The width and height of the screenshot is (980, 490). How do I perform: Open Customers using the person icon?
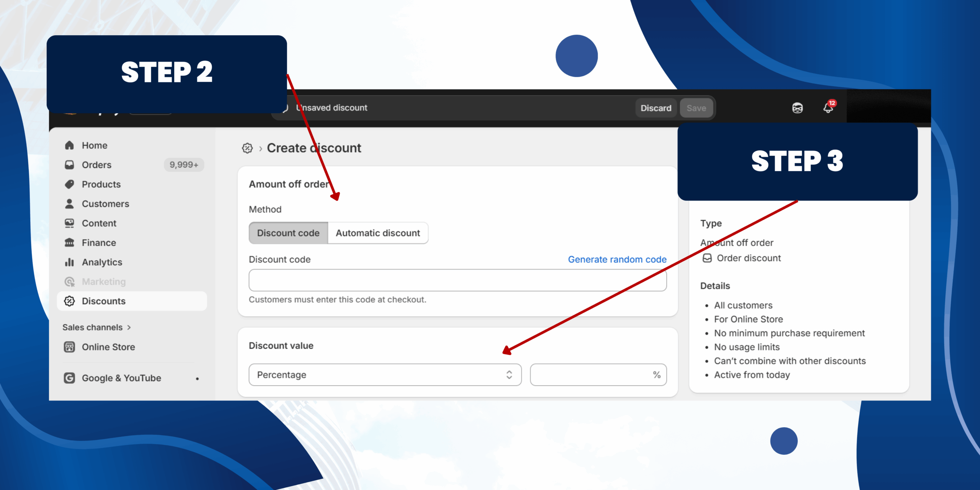pyautogui.click(x=69, y=204)
